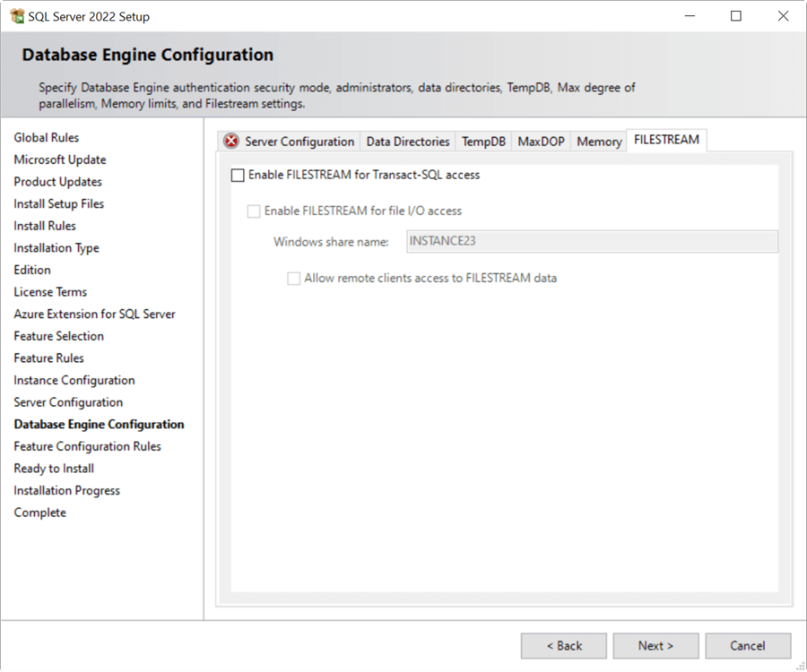Switch to the Data Directories tab

coord(407,141)
